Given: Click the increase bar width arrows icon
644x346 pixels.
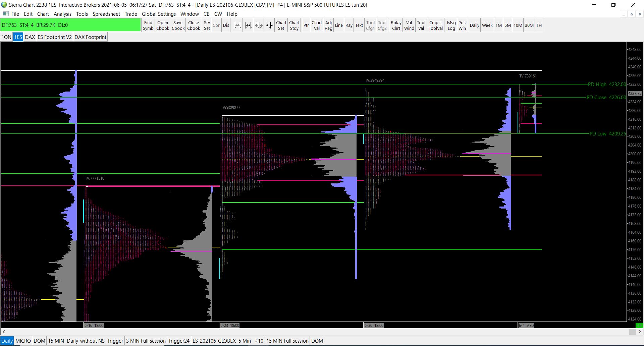Looking at the screenshot, I should (248, 25).
